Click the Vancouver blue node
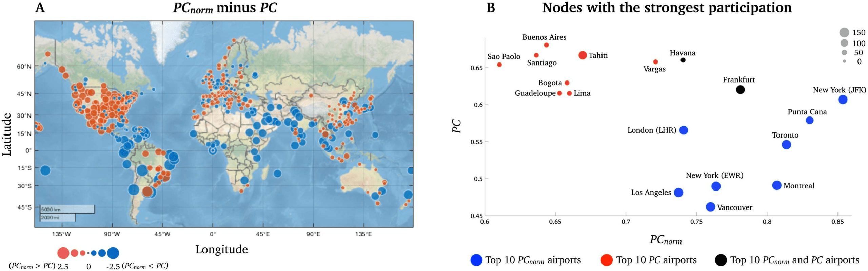The image size is (868, 271). point(710,207)
